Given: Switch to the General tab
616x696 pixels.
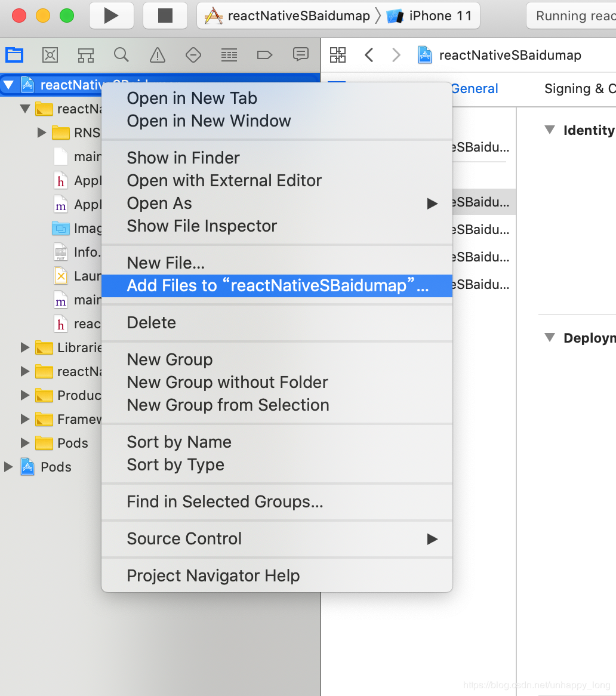Looking at the screenshot, I should pyautogui.click(x=475, y=89).
